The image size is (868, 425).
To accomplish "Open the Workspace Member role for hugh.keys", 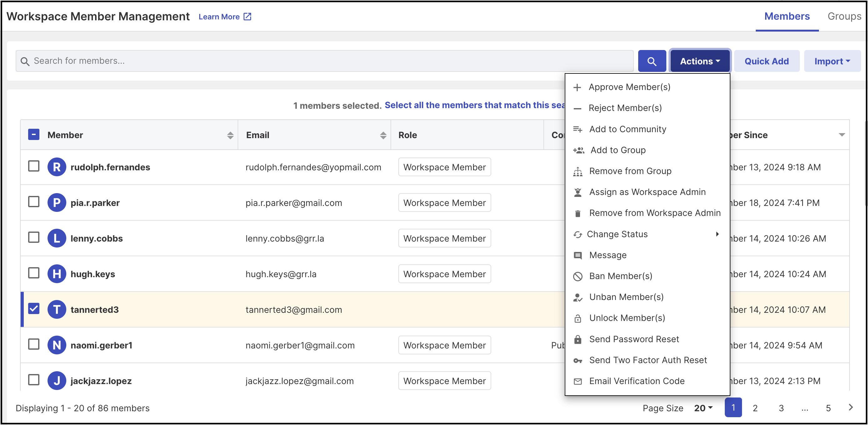I will [444, 274].
